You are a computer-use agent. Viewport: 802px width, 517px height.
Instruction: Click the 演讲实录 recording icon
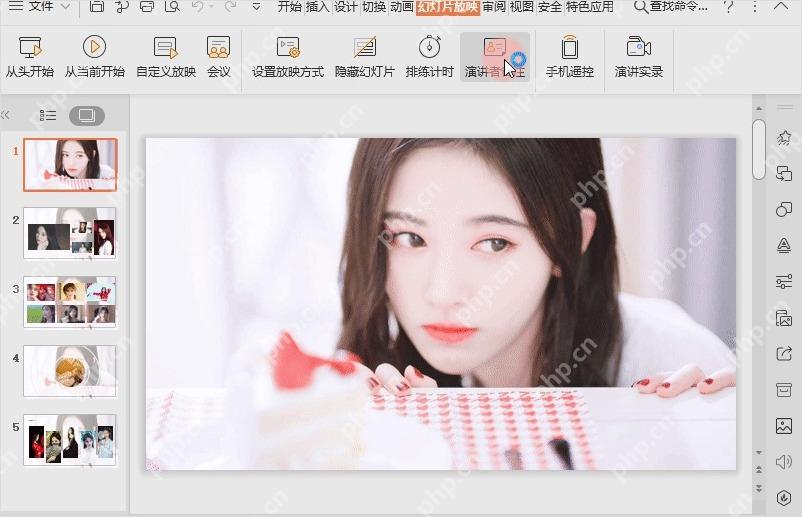tap(639, 57)
